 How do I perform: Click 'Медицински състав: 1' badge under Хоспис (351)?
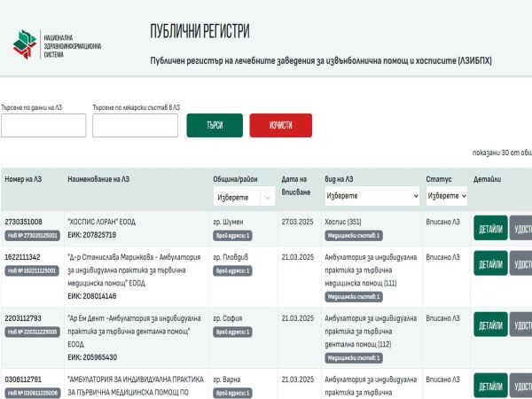[354, 236]
